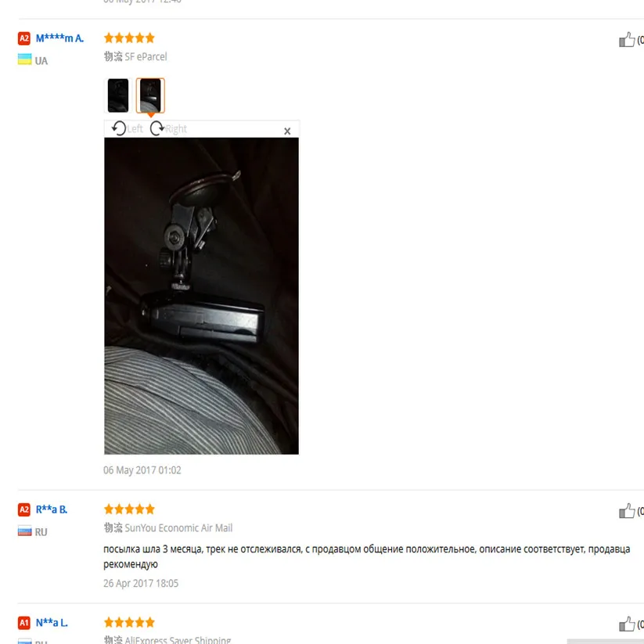Like M****m A.'s review with thumbs-up

coord(627,40)
